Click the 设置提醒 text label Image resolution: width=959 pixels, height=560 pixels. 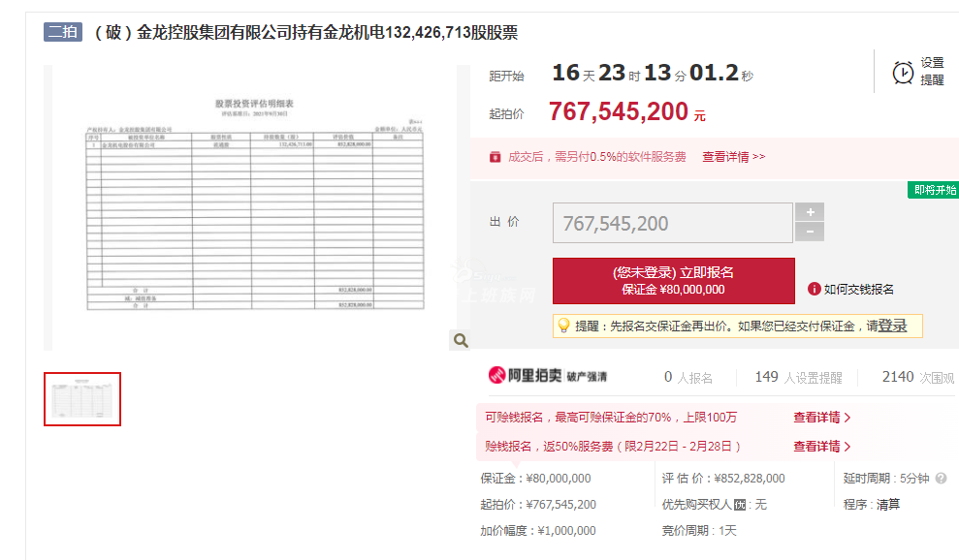tap(932, 72)
